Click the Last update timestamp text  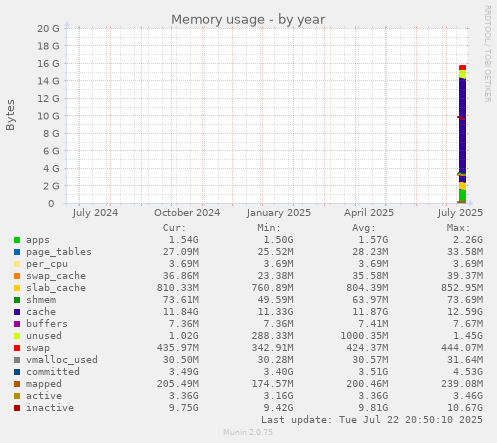coord(372,420)
